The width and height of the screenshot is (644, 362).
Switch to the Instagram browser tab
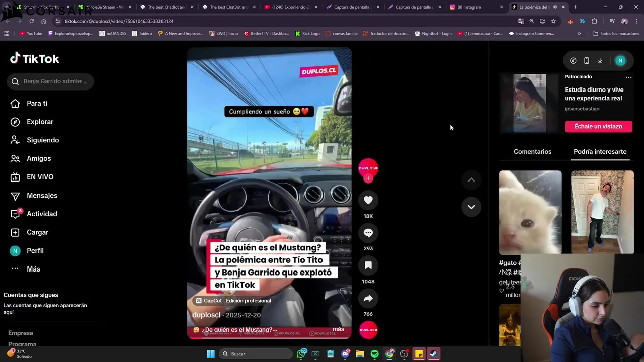475,7
